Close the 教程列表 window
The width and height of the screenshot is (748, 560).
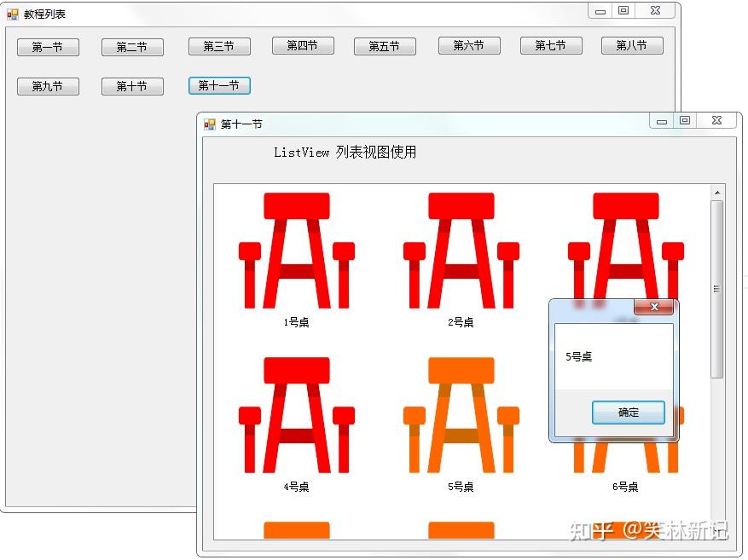click(x=655, y=11)
